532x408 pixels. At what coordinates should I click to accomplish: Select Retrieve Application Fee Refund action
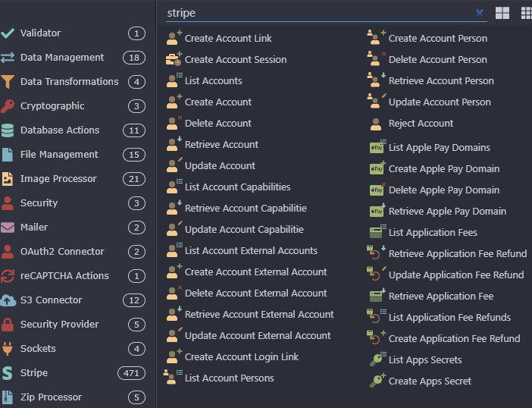click(x=457, y=254)
